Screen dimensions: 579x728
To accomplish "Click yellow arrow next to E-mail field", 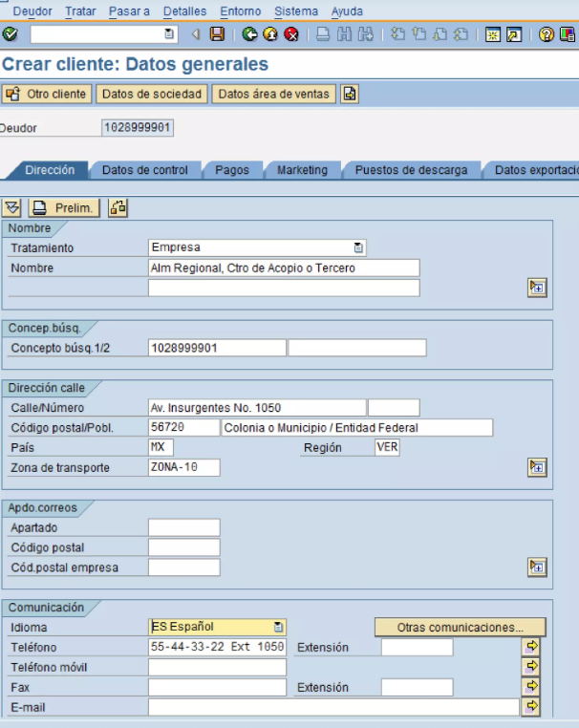I will [x=532, y=707].
